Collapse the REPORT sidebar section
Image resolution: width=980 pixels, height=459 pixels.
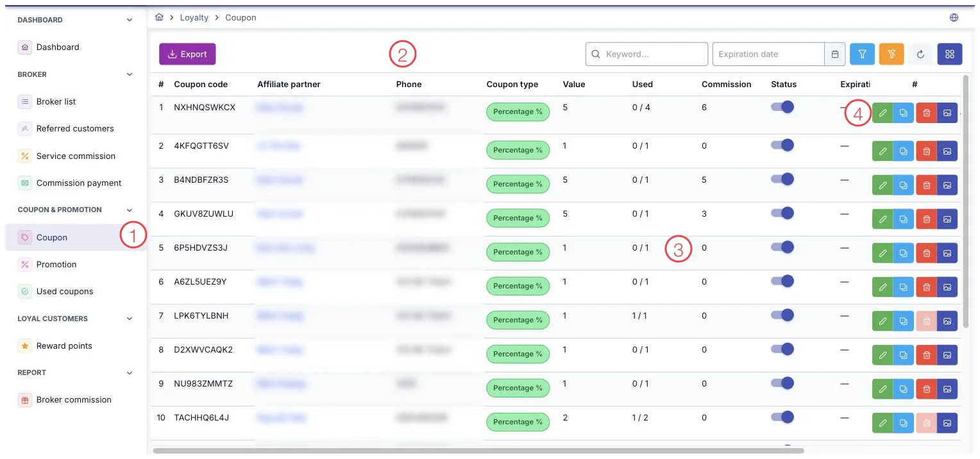point(130,372)
